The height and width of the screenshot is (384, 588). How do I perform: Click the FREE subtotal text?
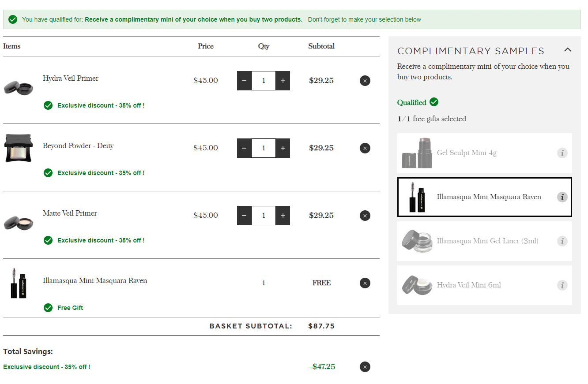(x=321, y=283)
